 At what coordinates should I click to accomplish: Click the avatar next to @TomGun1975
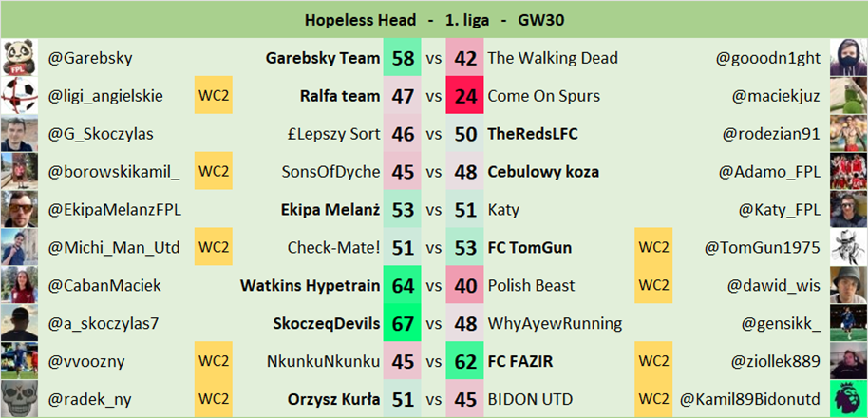pyautogui.click(x=848, y=248)
